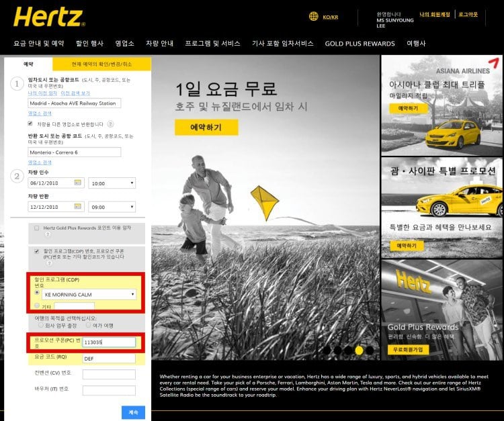Switch to 현재 예약의 확인/변경/취소 tab
Image resolution: width=504 pixels, height=421 pixels.
[101, 64]
